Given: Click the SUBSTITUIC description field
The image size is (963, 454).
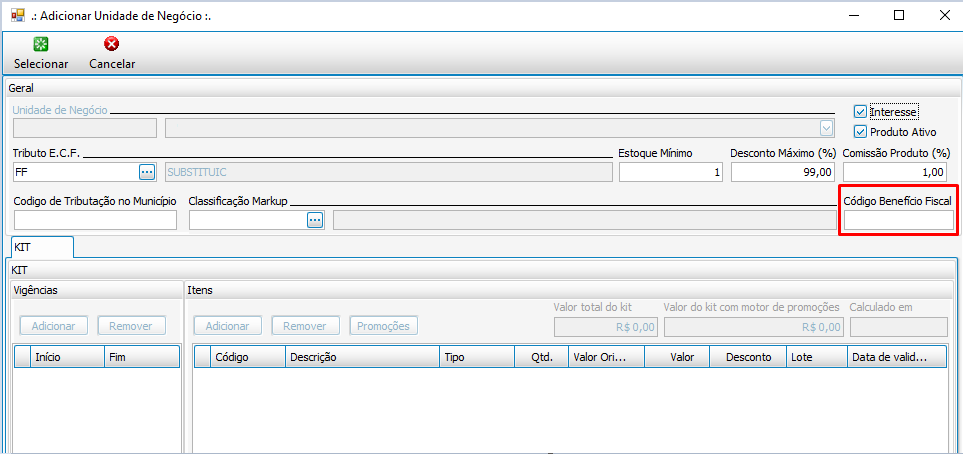Looking at the screenshot, I should (389, 172).
